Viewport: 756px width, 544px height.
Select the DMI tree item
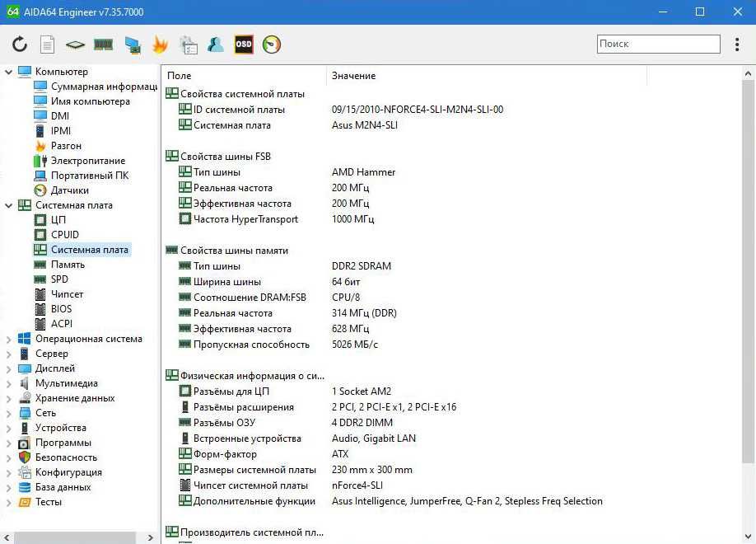(x=60, y=116)
